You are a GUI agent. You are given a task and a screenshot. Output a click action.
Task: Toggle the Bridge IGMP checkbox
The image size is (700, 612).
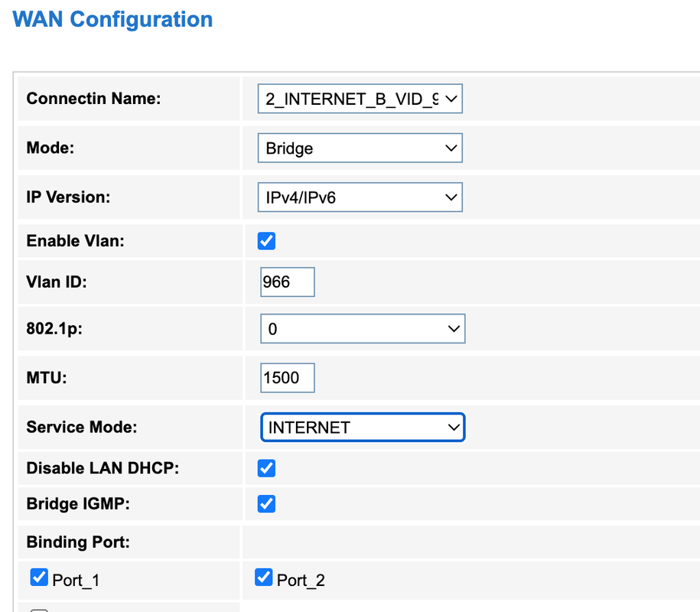click(x=266, y=504)
